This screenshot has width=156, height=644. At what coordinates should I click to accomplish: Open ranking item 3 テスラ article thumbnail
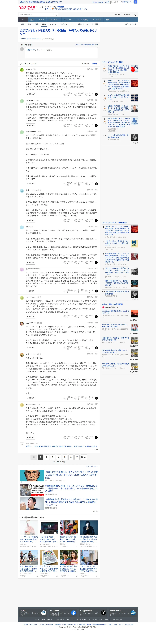[x=134, y=98]
